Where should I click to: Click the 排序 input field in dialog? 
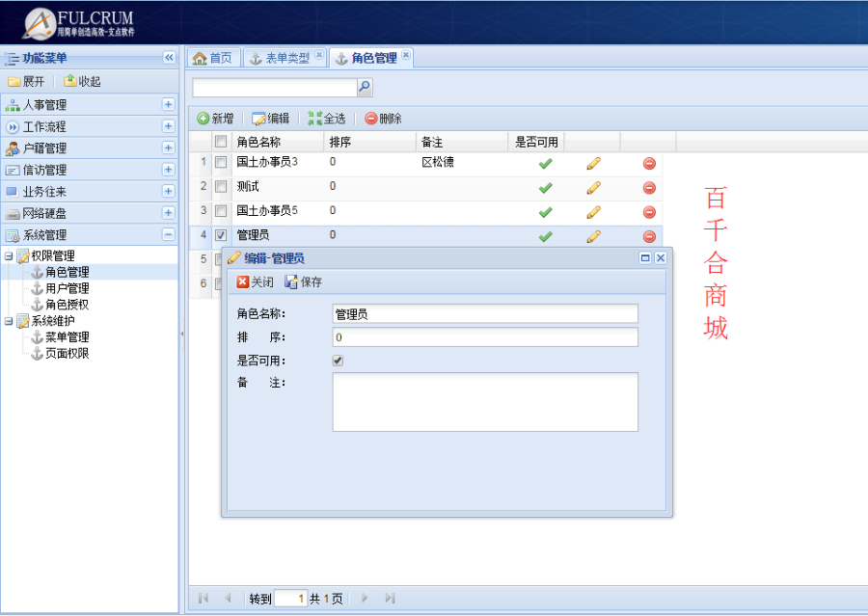(x=485, y=337)
